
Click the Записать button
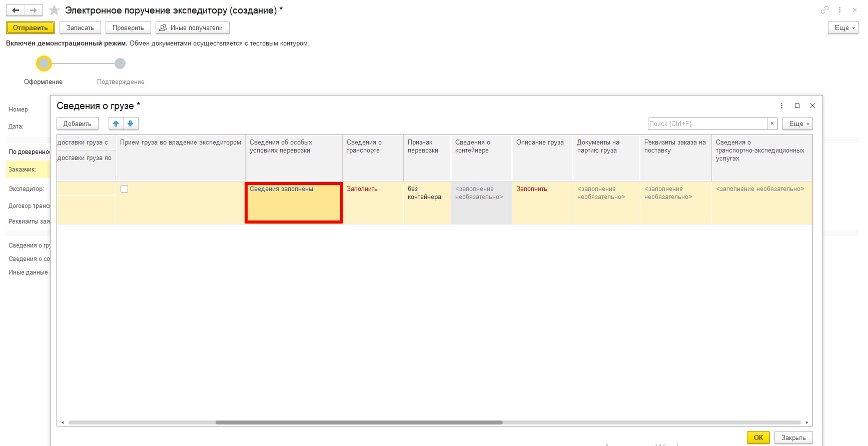point(80,27)
